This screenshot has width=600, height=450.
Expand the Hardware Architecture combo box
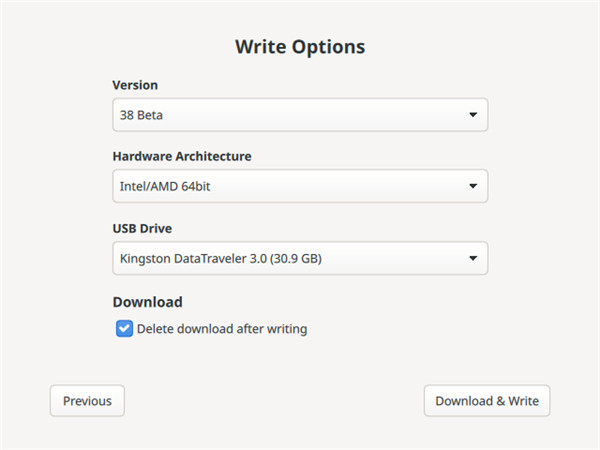pyautogui.click(x=299, y=186)
